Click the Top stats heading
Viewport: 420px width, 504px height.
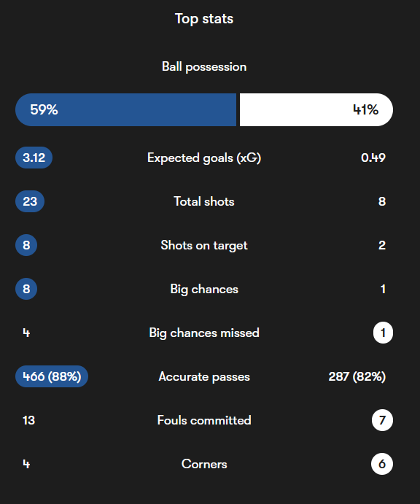(x=204, y=19)
